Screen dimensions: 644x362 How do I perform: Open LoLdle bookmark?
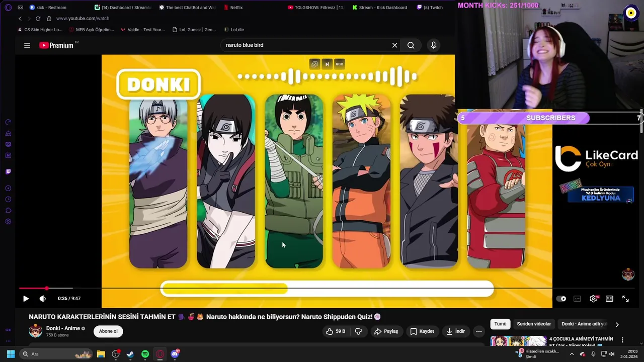(x=234, y=30)
